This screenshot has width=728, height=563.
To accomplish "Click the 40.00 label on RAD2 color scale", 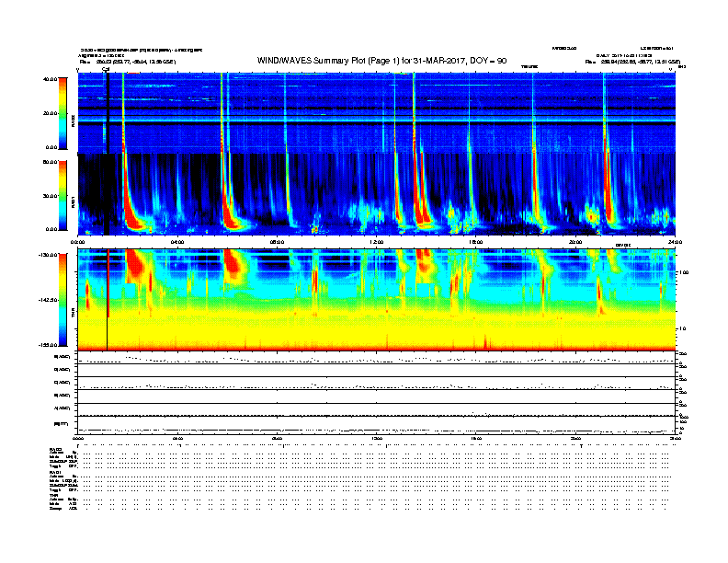I will point(50,79).
